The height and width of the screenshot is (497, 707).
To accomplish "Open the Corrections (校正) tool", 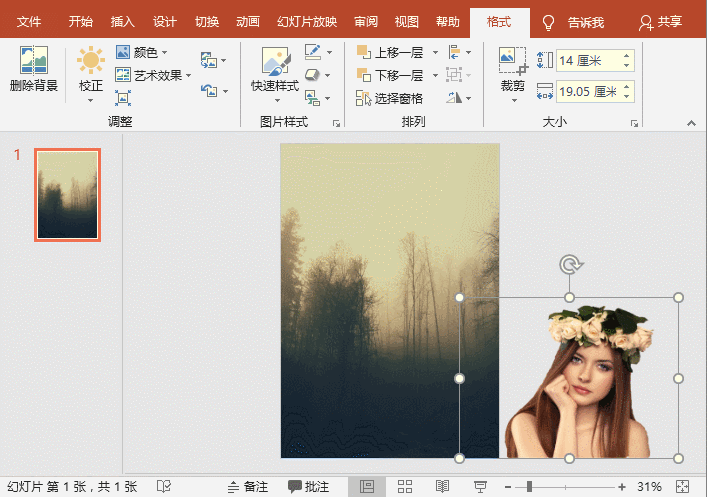I will pos(91,70).
